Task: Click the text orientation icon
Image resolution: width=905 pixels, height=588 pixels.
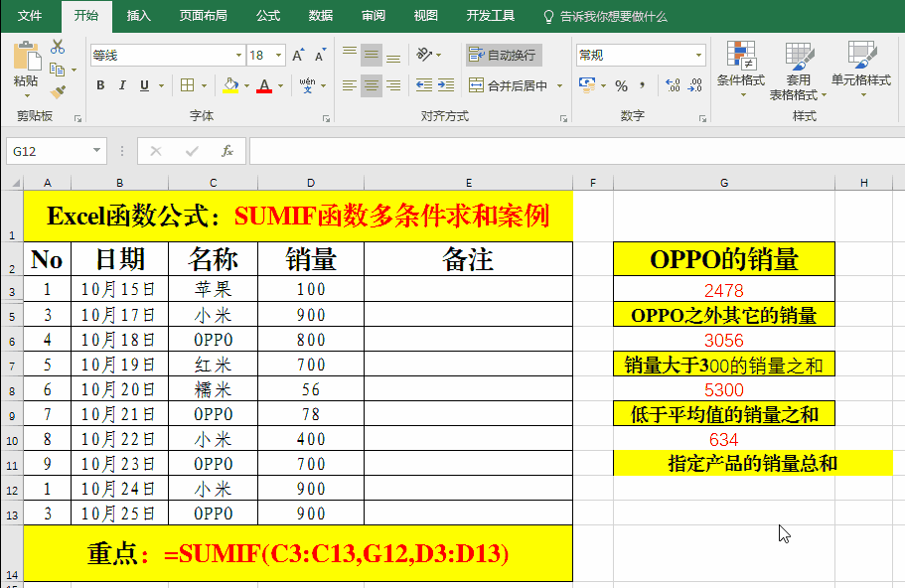Action: [424, 55]
